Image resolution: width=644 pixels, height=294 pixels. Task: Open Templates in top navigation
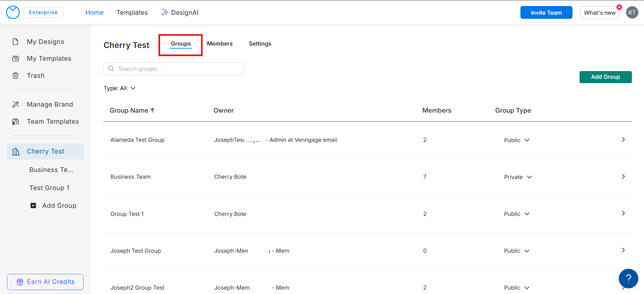point(132,12)
